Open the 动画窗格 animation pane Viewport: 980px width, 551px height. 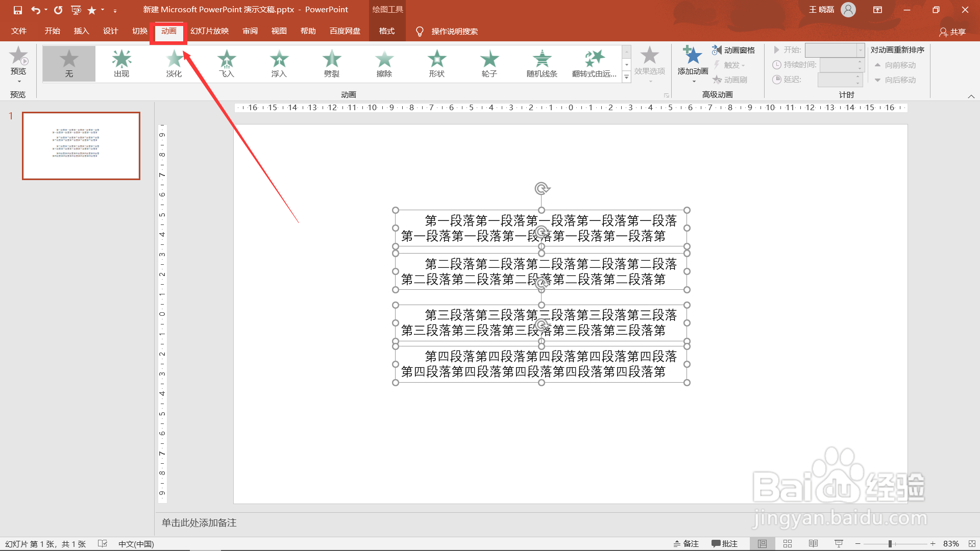(x=733, y=50)
